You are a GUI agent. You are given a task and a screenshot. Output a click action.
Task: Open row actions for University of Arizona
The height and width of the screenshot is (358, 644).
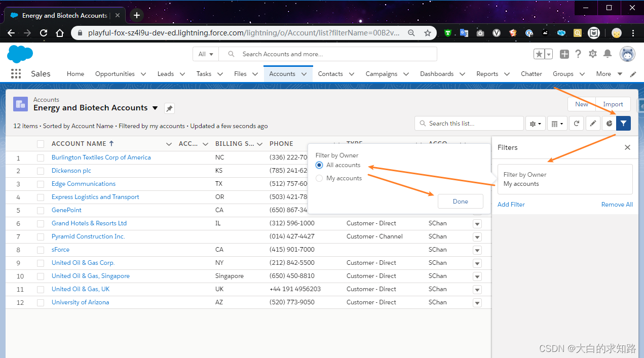tap(477, 302)
